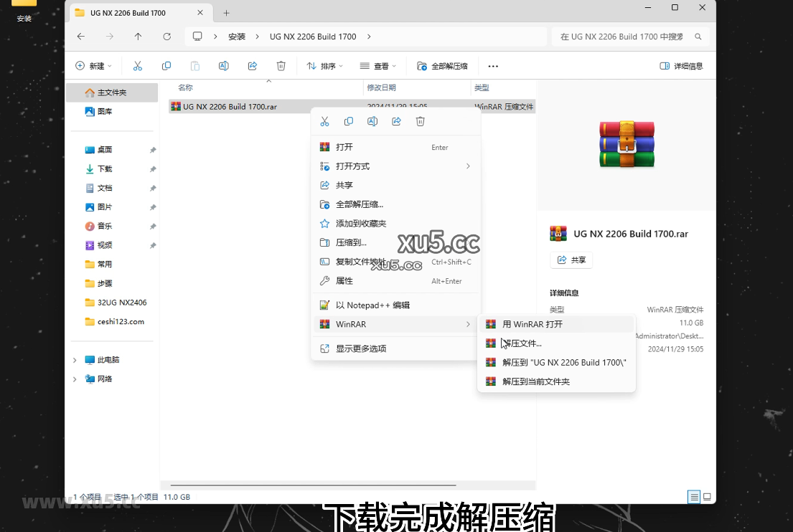Open 新建 to create a new item

click(94, 65)
